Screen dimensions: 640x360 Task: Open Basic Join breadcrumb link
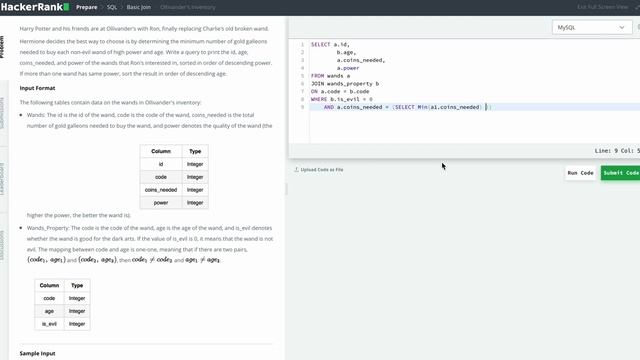[139, 7]
